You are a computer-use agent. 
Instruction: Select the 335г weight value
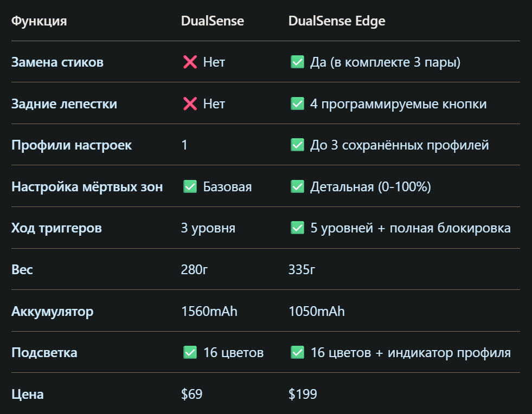(302, 270)
